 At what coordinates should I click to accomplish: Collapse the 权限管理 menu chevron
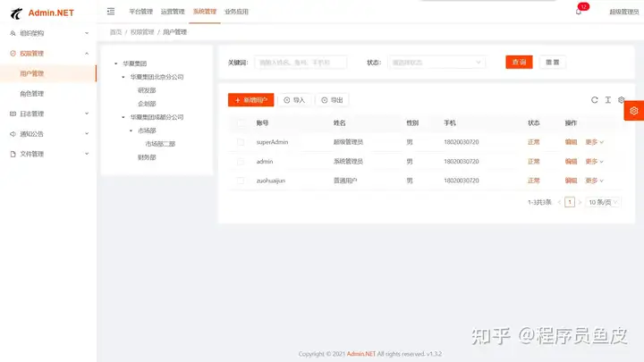pos(87,54)
